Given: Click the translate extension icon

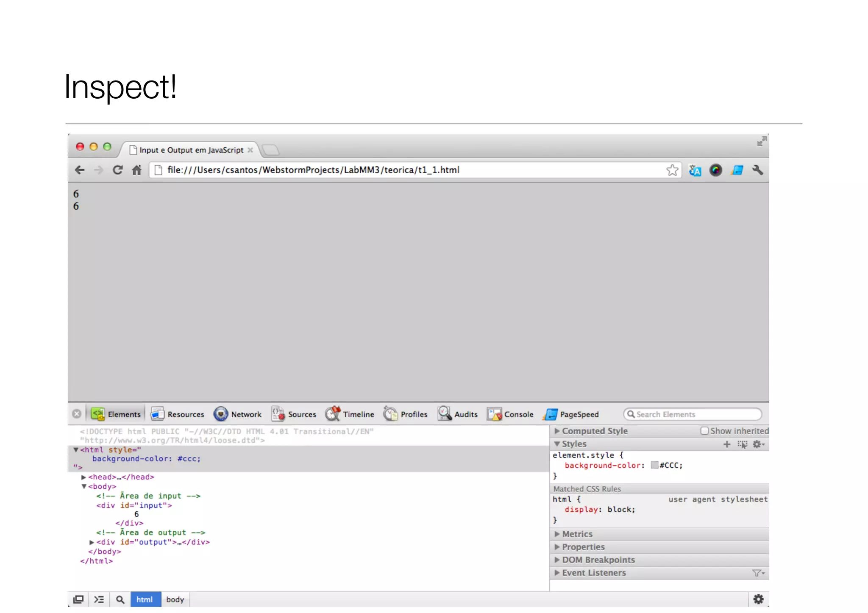Looking at the screenshot, I should [695, 170].
